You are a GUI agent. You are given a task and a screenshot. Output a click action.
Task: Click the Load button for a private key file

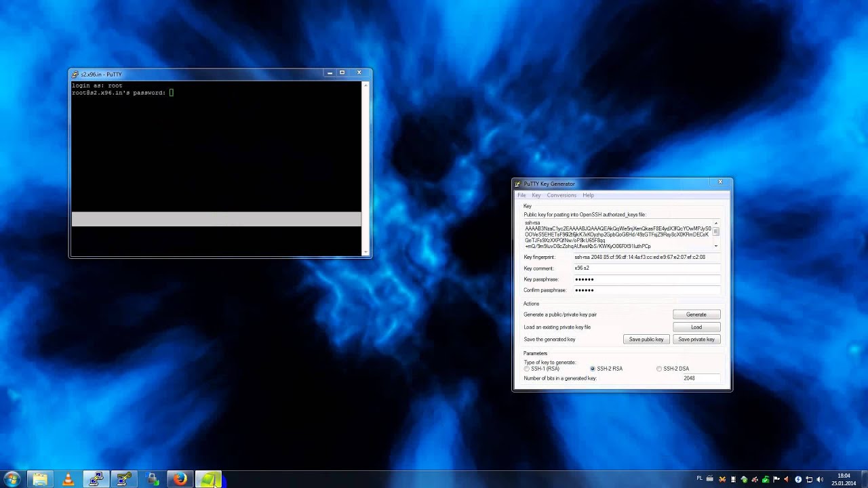pyautogui.click(x=696, y=327)
